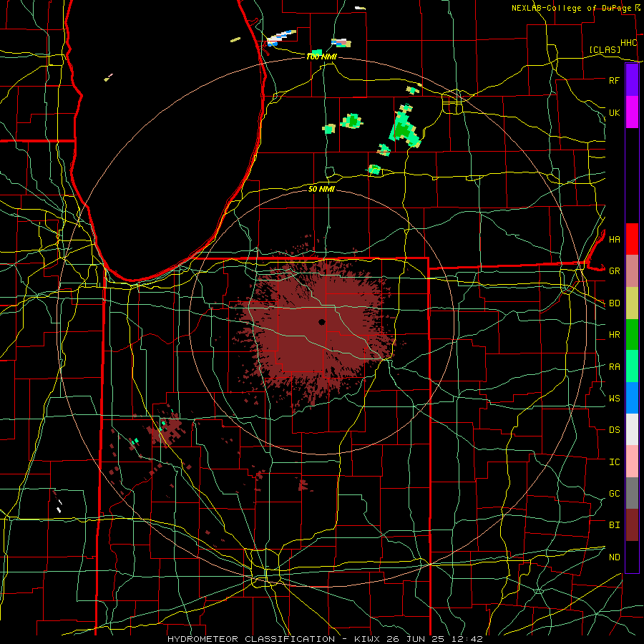Image resolution: width=644 pixels, height=644 pixels.
Task: Select the GR pink legend swatch
Action: coord(632,271)
